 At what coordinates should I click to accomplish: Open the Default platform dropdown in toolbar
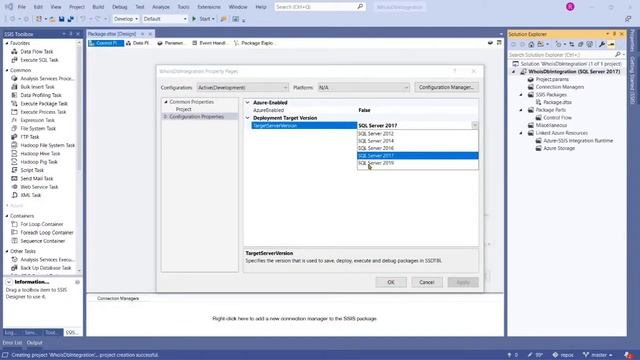coord(165,19)
